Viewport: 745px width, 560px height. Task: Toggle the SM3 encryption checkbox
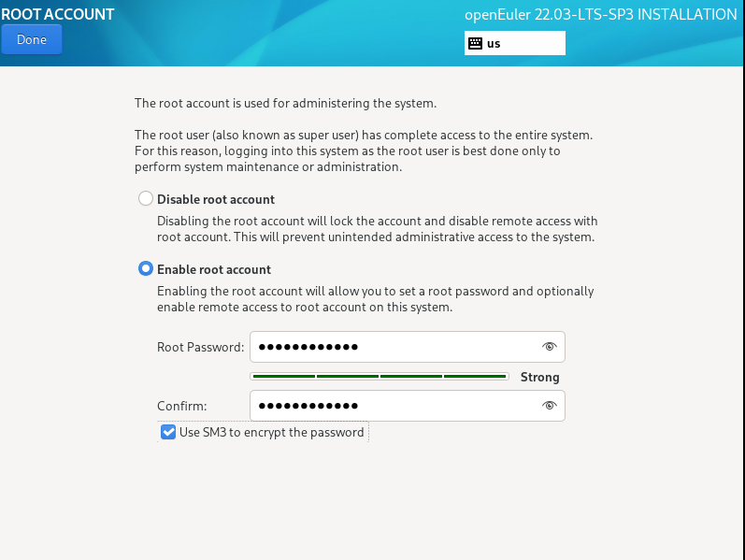pyautogui.click(x=168, y=432)
